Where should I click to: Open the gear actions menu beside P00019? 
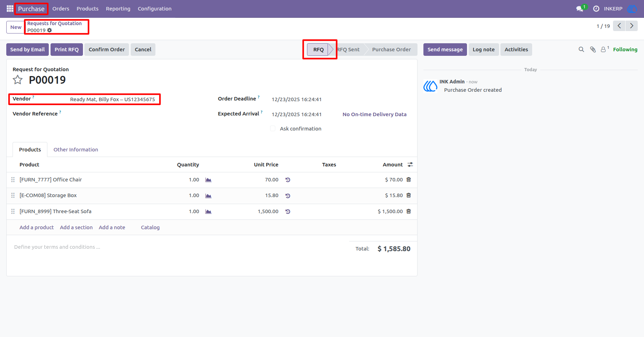pyautogui.click(x=49, y=30)
